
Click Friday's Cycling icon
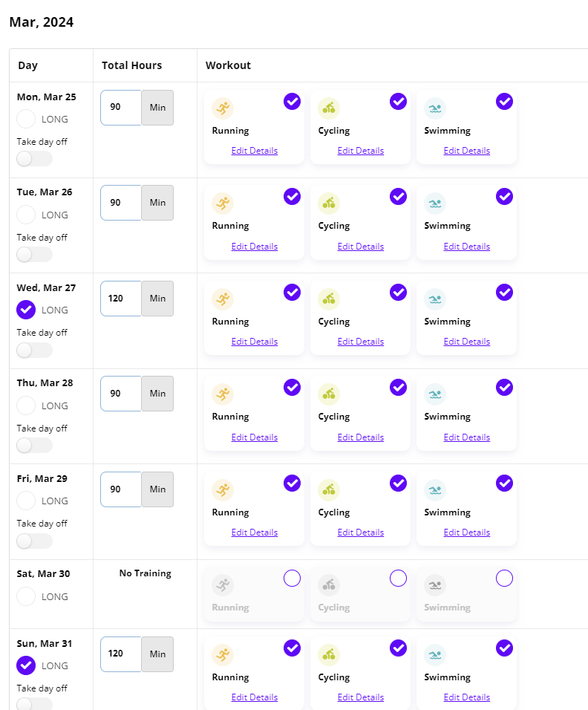[329, 490]
